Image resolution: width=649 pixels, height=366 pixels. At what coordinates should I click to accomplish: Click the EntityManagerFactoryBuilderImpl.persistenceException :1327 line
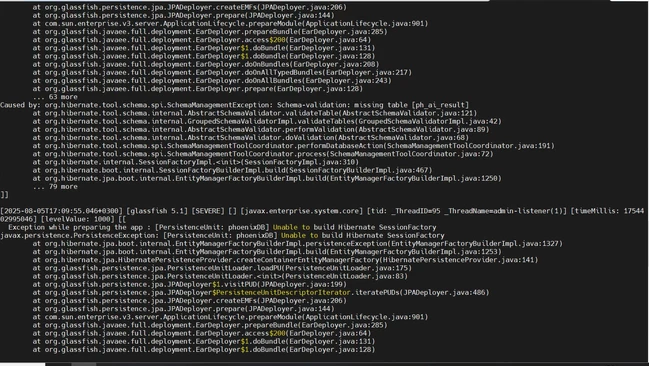(x=298, y=243)
